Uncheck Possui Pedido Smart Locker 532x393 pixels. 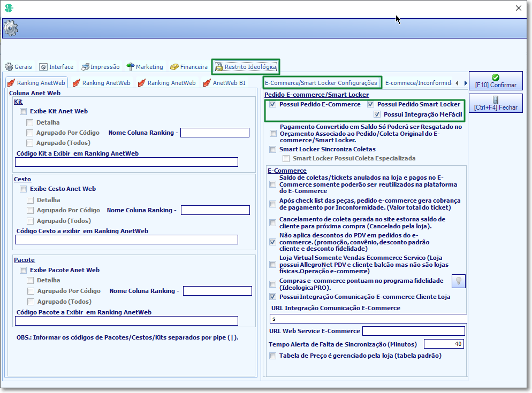370,104
